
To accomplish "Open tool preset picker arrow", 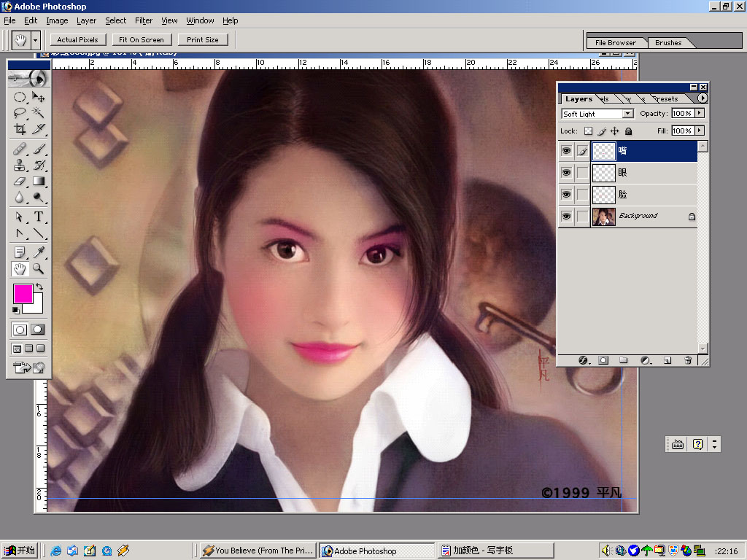I will click(x=35, y=41).
